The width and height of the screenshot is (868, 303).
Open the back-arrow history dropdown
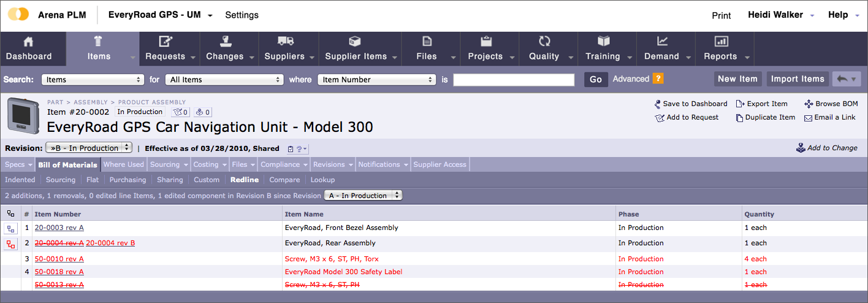pyautogui.click(x=847, y=79)
